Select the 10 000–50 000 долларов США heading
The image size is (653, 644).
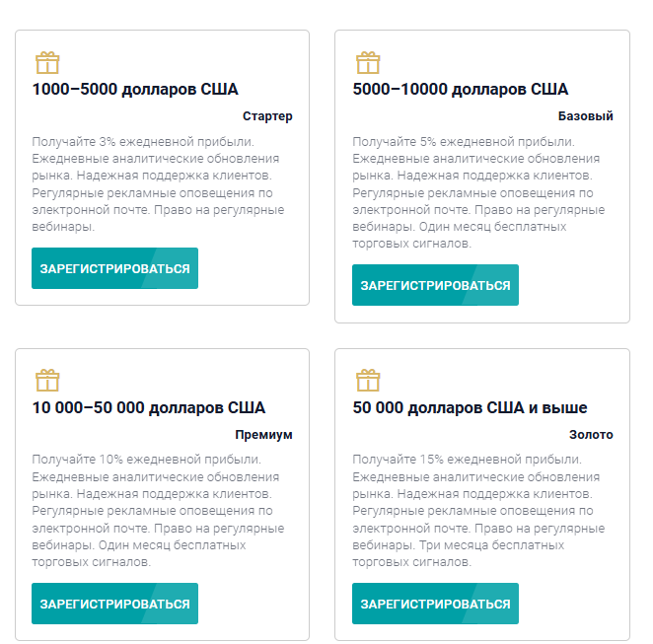click(149, 407)
